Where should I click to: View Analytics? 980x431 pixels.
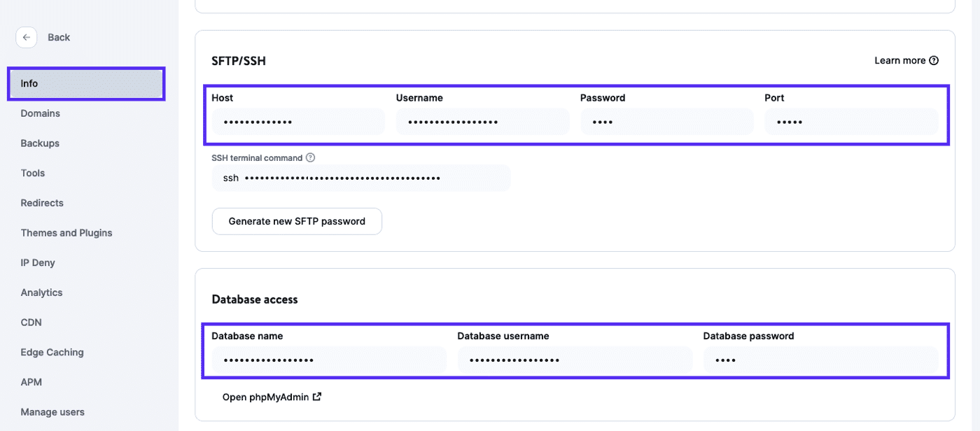[41, 292]
